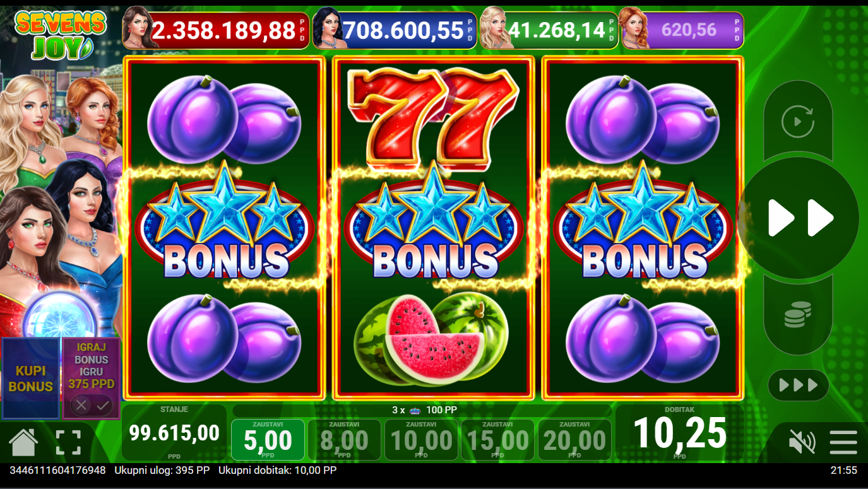
Task: Toggle fullscreen mode icon
Action: click(x=68, y=442)
